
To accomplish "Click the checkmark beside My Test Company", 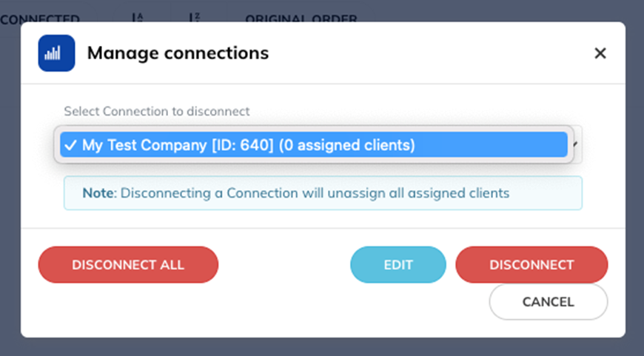I will point(70,145).
